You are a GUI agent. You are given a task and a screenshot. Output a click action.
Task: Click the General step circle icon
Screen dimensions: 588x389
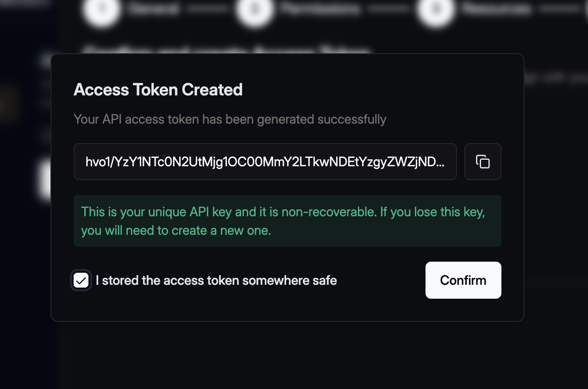tap(101, 9)
